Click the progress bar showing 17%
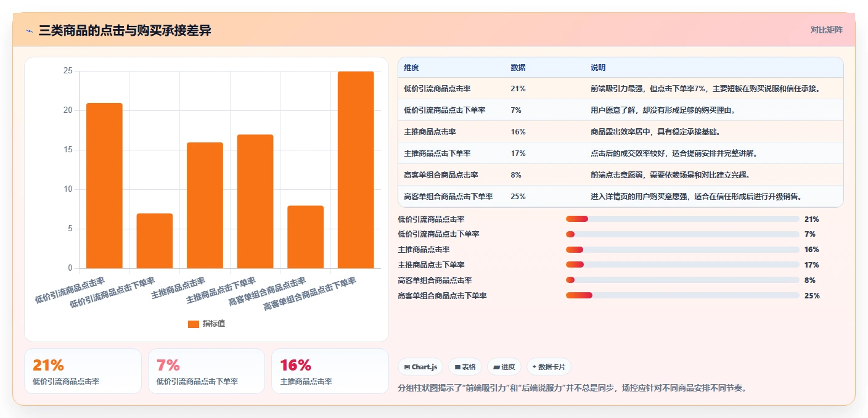The height and width of the screenshot is (418, 868). pos(682,265)
